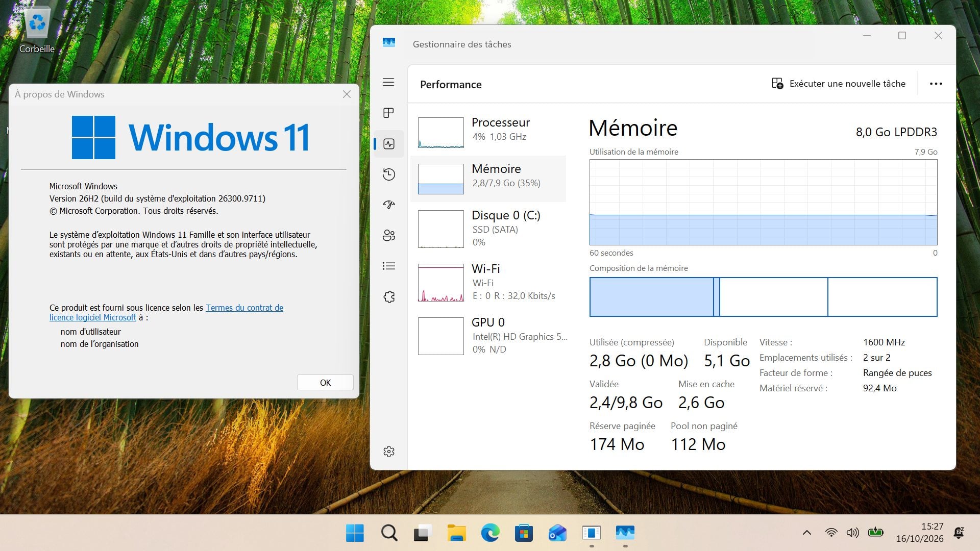The image size is (980, 551).
Task: Open the volume tray icon
Action: (853, 533)
